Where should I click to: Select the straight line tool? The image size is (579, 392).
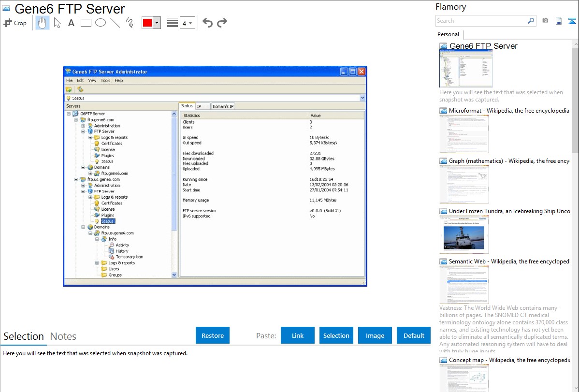[115, 23]
